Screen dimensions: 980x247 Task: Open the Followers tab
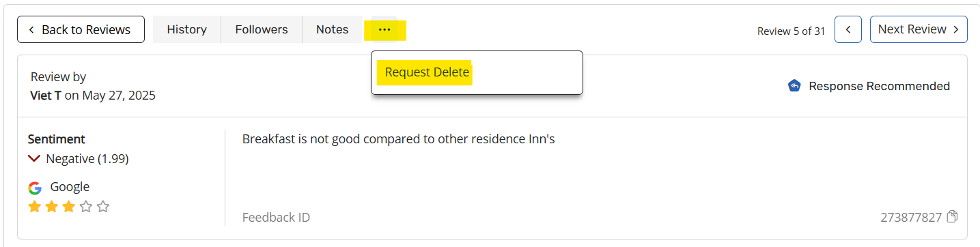(x=262, y=29)
